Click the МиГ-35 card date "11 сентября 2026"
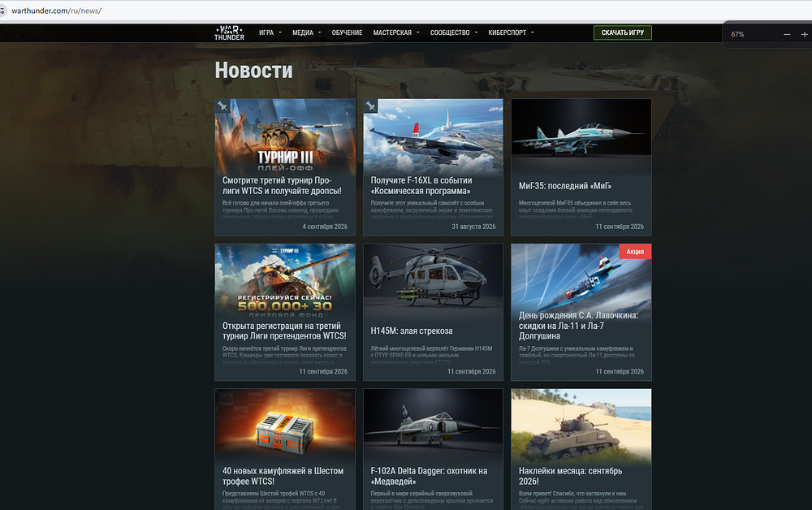Image resolution: width=812 pixels, height=510 pixels. [x=620, y=227]
